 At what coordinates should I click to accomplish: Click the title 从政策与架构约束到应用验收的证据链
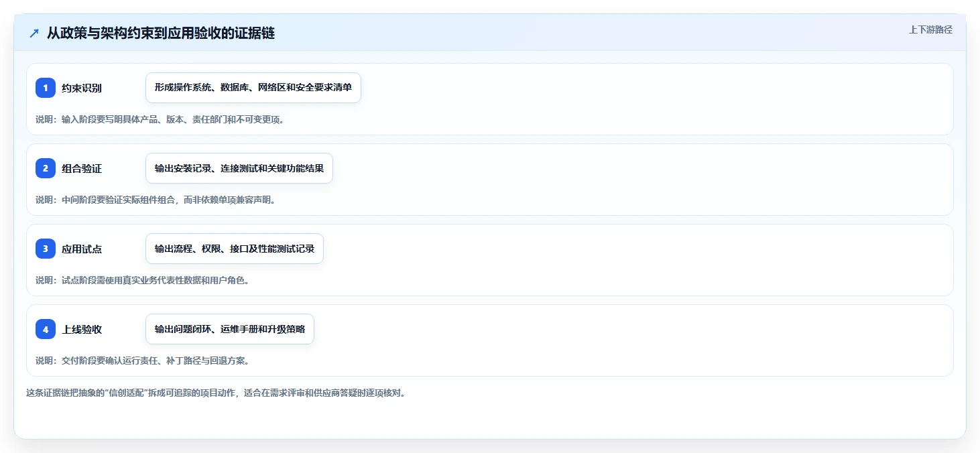(161, 34)
